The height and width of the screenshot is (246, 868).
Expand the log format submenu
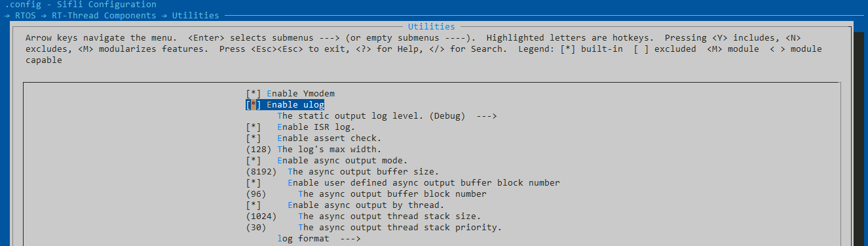(x=319, y=239)
